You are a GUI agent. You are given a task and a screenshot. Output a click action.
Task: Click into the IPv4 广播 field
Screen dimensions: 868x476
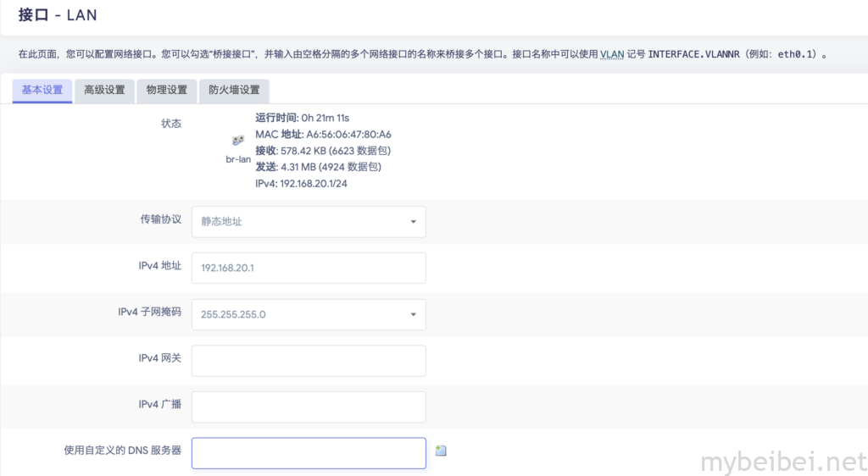pyautogui.click(x=309, y=407)
